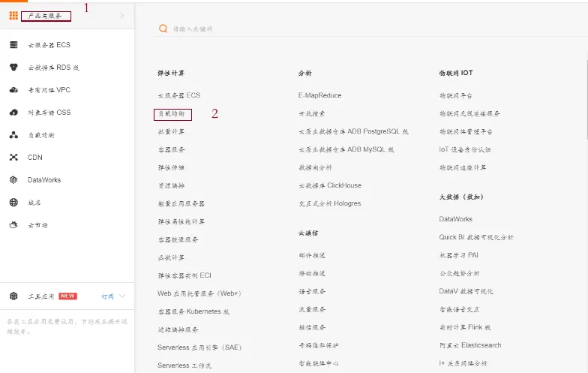The image size is (588, 373).
Task: Click the CDN cross icon in sidebar
Action: coord(13,158)
